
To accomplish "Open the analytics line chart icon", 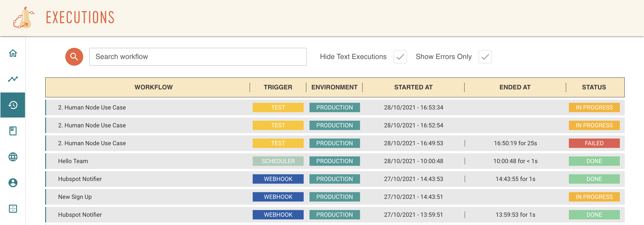I will (13, 79).
